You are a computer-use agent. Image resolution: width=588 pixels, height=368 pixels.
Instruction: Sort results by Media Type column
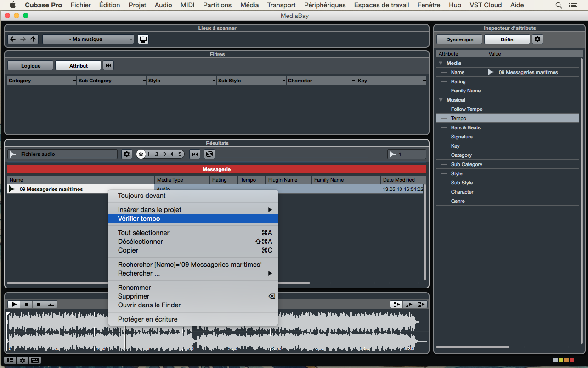click(182, 180)
